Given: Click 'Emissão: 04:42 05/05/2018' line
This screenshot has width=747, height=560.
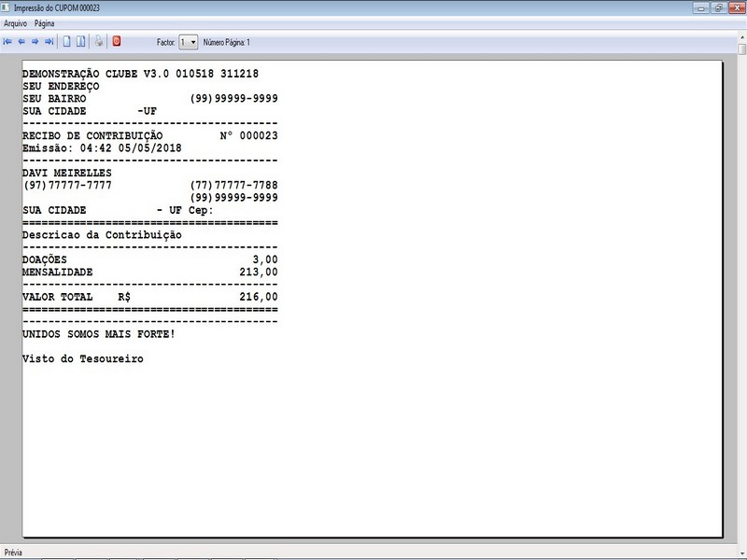Looking at the screenshot, I should (102, 148).
